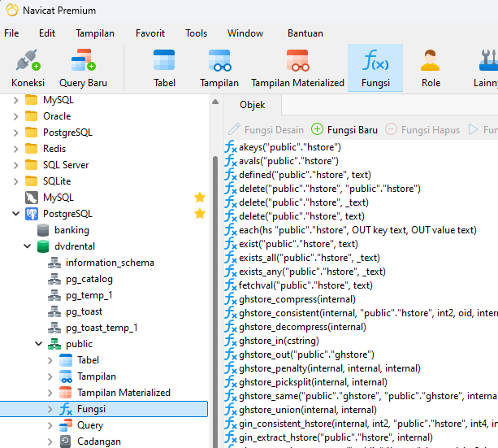Select the pg_catalog schema icon

pos(54,279)
